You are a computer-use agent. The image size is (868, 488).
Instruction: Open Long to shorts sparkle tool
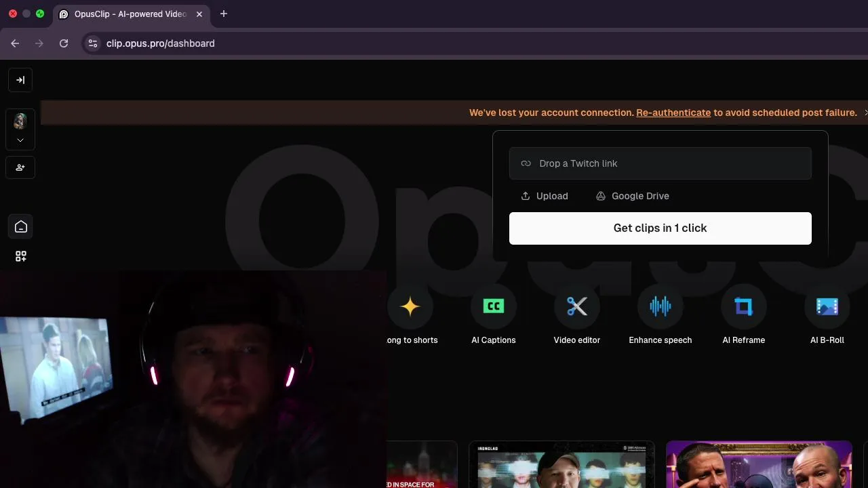tap(410, 306)
